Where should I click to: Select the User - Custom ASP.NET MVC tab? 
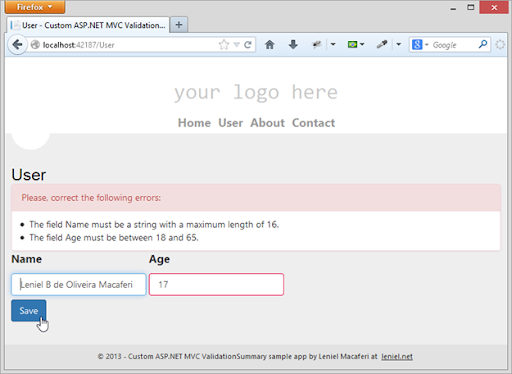tap(88, 25)
